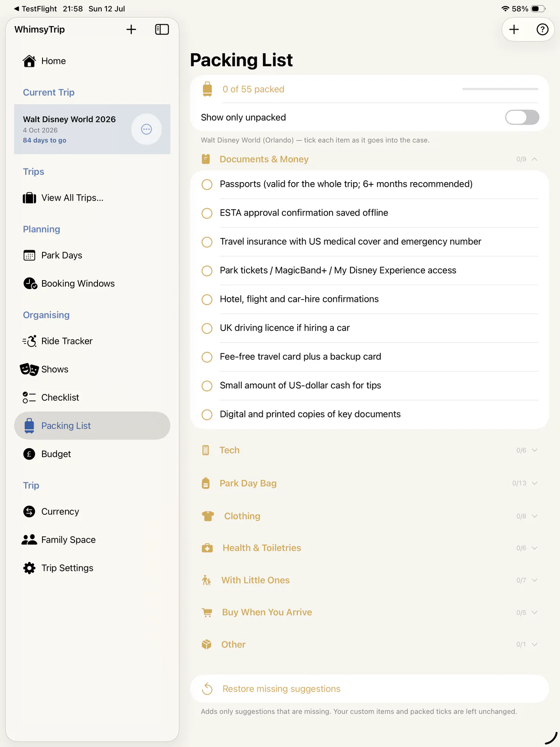Return to TestFlight via status bar
Image resolution: width=560 pixels, height=747 pixels.
[35, 9]
